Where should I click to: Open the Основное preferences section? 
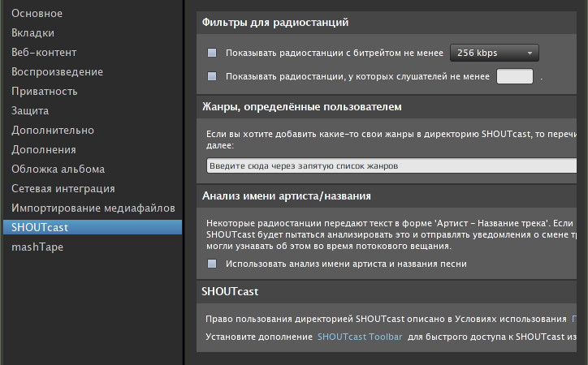(37, 14)
